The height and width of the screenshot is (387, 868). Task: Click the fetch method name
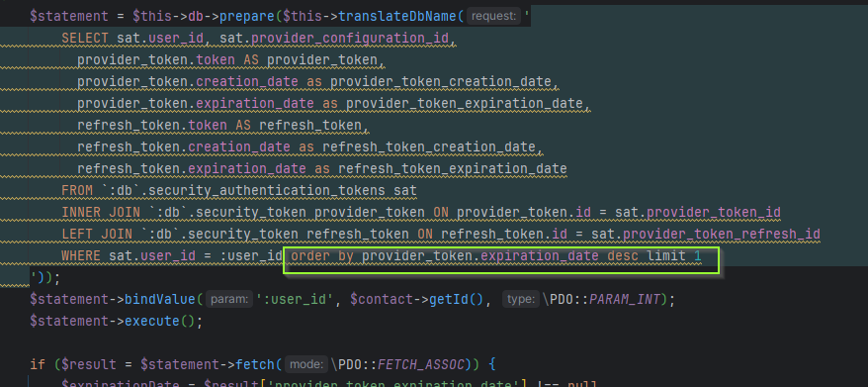tap(255, 365)
